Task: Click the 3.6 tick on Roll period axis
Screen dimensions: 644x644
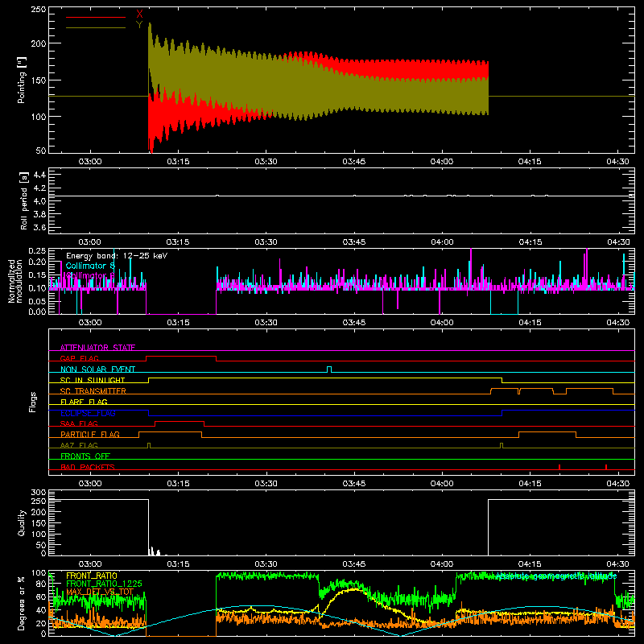Action: (x=39, y=227)
